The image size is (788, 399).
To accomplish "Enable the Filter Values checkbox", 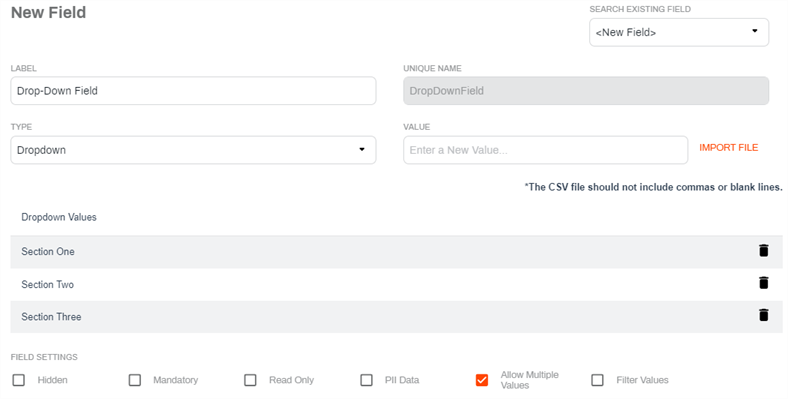I will pyautogui.click(x=598, y=380).
